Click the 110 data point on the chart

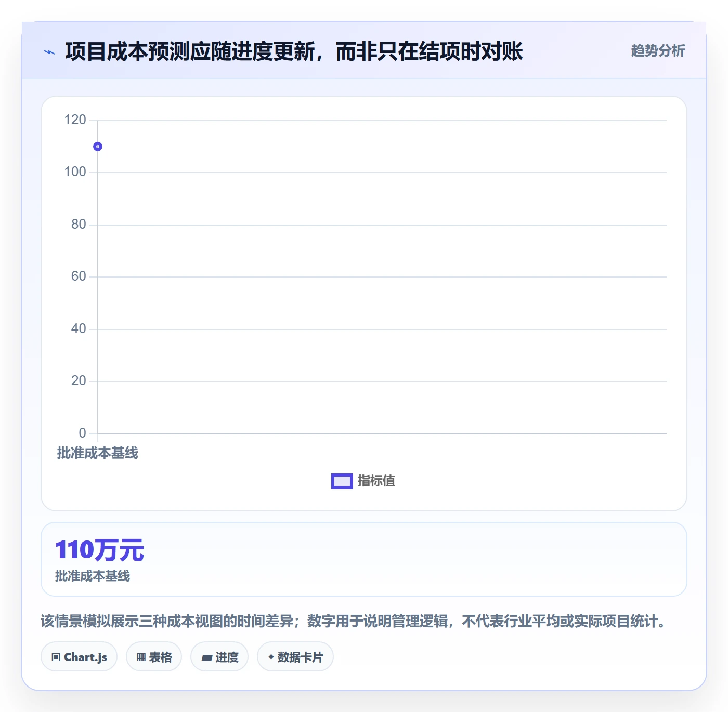coord(98,147)
